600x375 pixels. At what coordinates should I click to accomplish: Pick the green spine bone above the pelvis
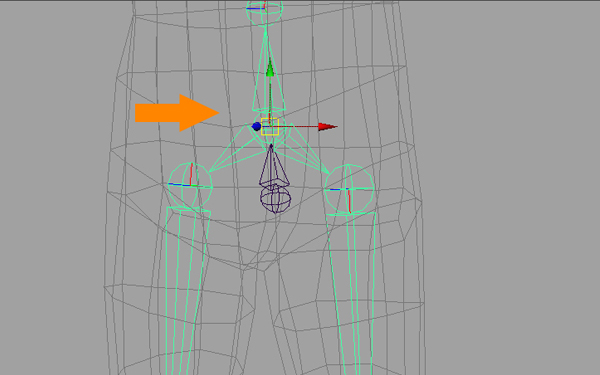point(268,71)
